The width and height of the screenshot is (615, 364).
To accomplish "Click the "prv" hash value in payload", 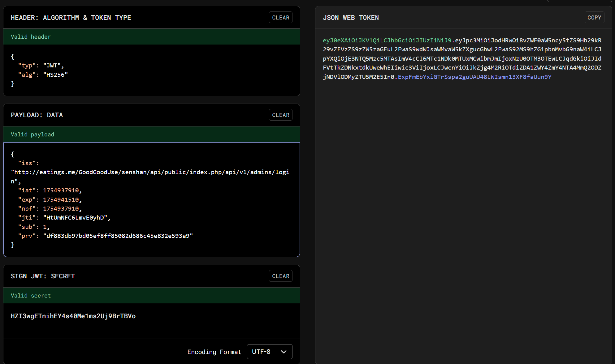I will [118, 236].
